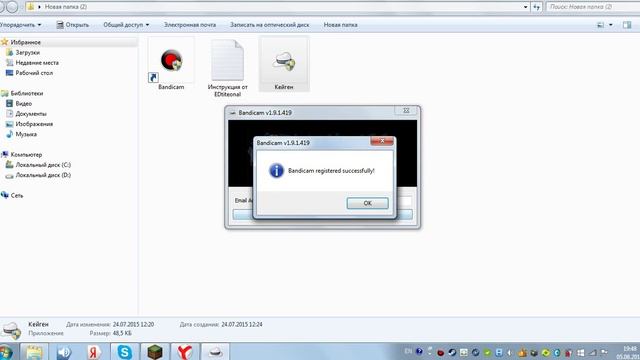
Task: Click the Открыть toolbar button
Action: coord(73,25)
